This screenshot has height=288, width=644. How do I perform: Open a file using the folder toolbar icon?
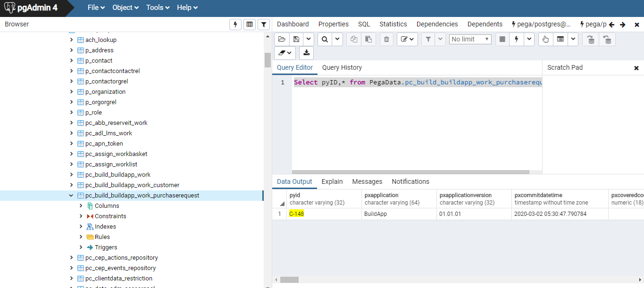[282, 39]
